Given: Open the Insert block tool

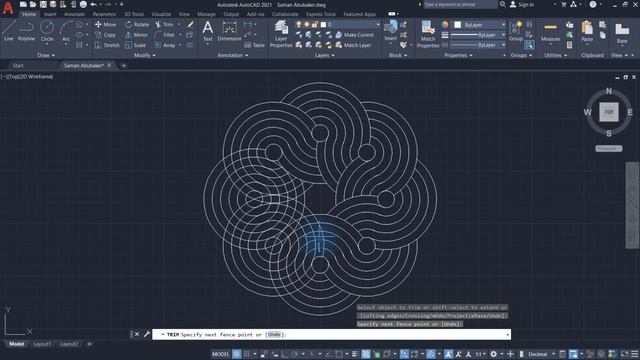Looking at the screenshot, I should pos(391,31).
